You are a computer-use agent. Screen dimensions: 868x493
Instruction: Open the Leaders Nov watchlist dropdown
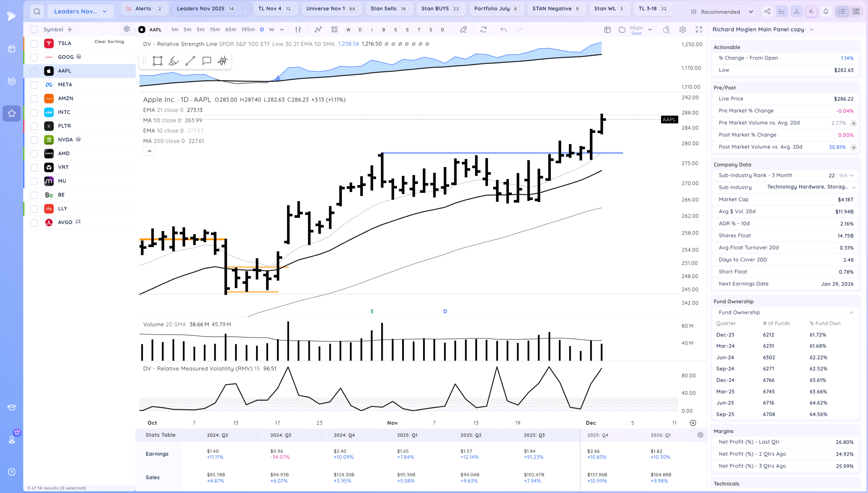tap(80, 12)
